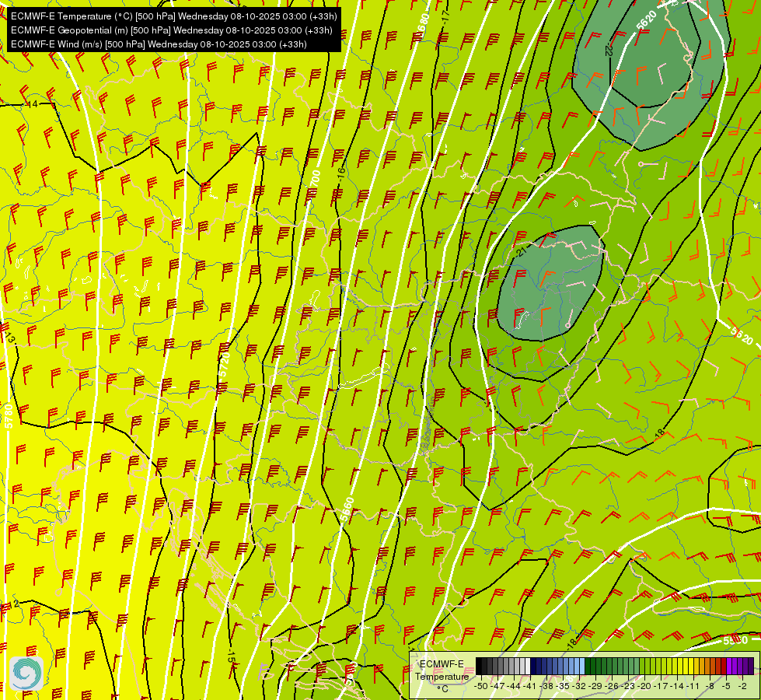Click the 5660 geopotential contour label
This screenshot has height=700, width=761.
pos(347,509)
